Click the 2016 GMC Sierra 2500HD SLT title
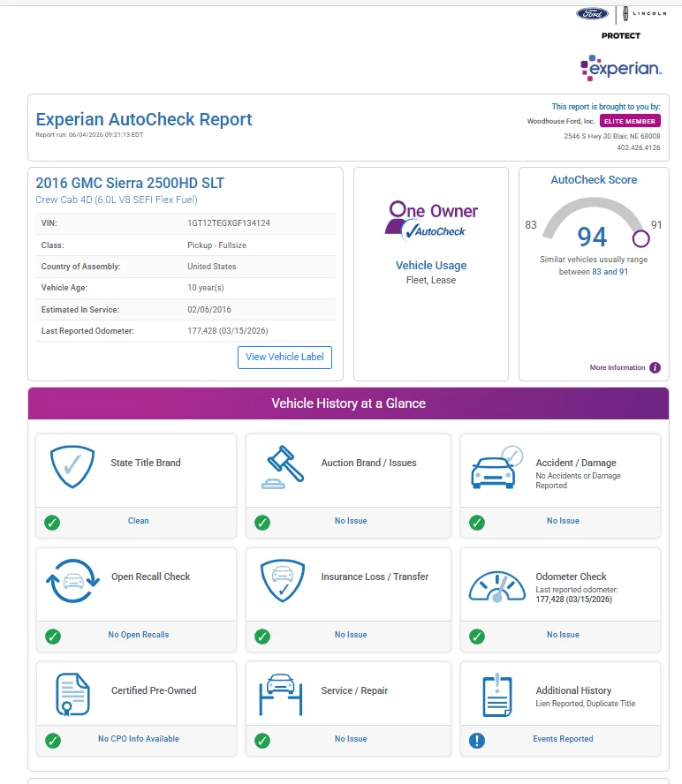The image size is (682, 784). coord(130,183)
